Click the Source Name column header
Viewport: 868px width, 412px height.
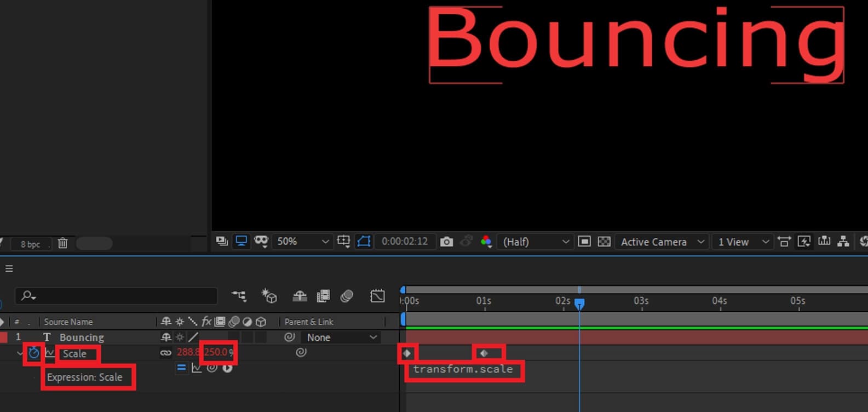[x=68, y=322]
